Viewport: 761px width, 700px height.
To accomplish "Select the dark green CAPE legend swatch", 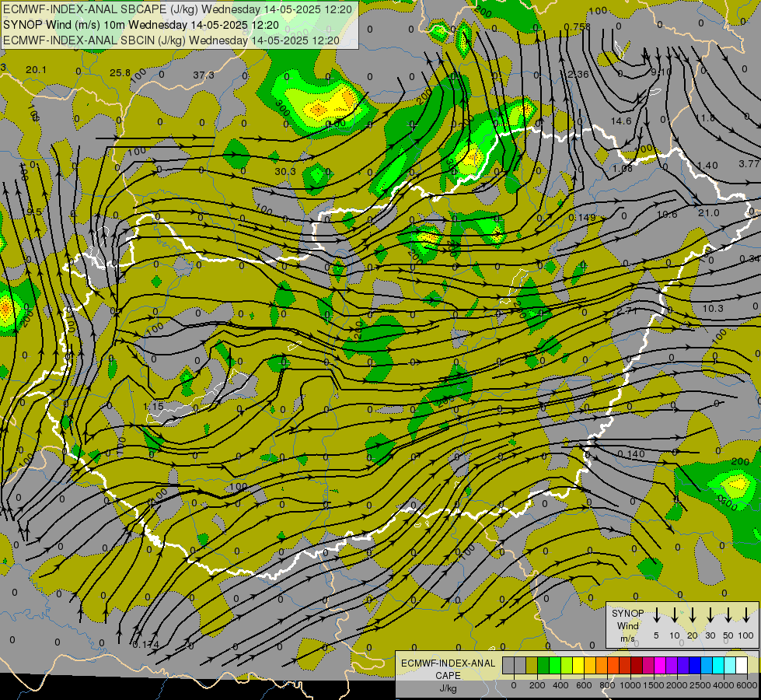I will point(543,666).
